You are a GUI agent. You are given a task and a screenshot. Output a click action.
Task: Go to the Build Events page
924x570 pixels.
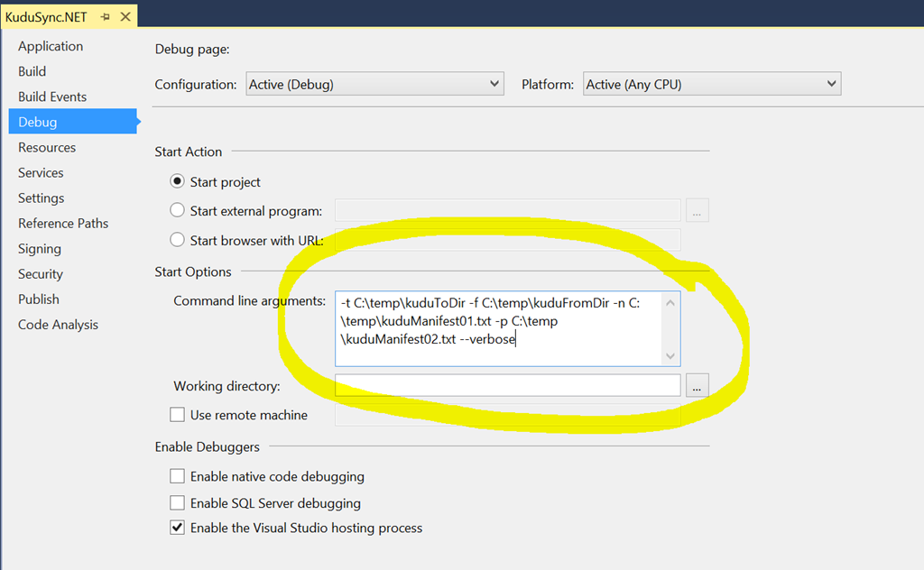tap(52, 97)
